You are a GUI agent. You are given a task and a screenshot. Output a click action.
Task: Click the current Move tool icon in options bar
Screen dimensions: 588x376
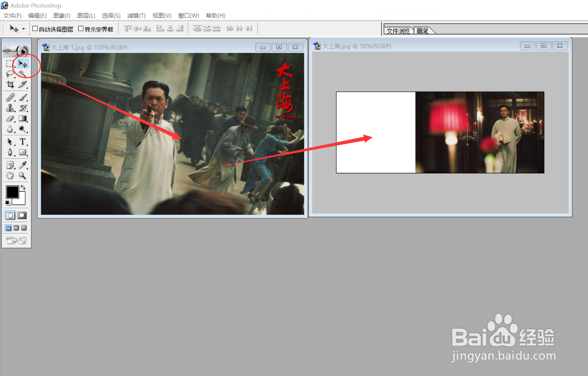click(x=14, y=29)
